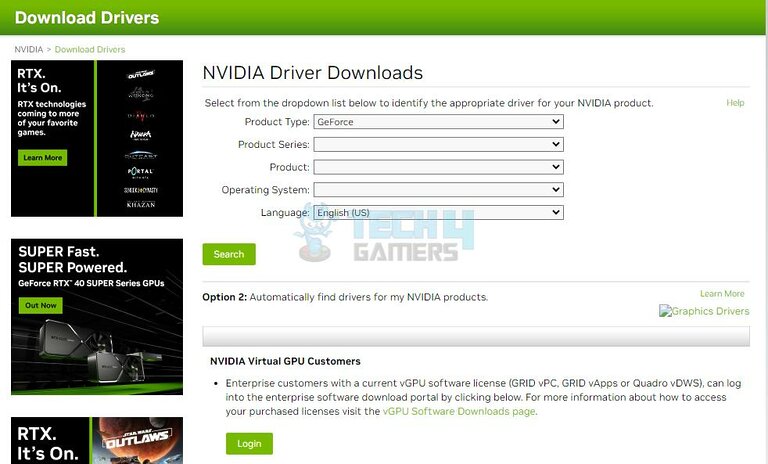Image resolution: width=768 pixels, height=464 pixels.
Task: Click the Portal game logo in RTX banner
Action: click(x=141, y=171)
